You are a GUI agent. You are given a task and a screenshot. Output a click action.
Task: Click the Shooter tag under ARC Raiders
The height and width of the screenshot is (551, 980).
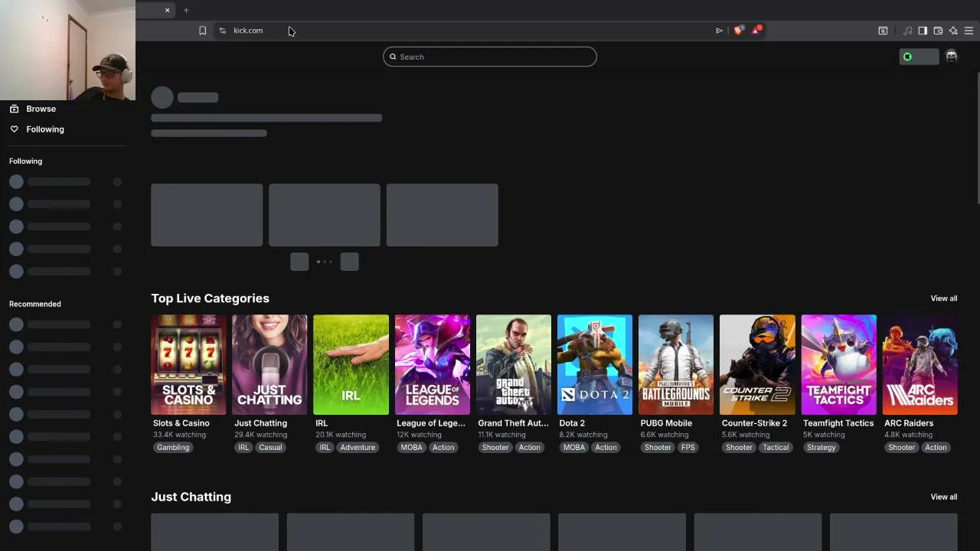pos(901,448)
